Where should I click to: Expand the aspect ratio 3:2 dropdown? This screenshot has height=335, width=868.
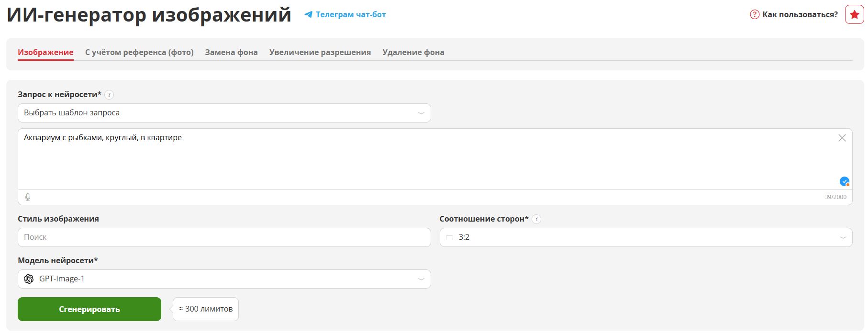point(645,237)
